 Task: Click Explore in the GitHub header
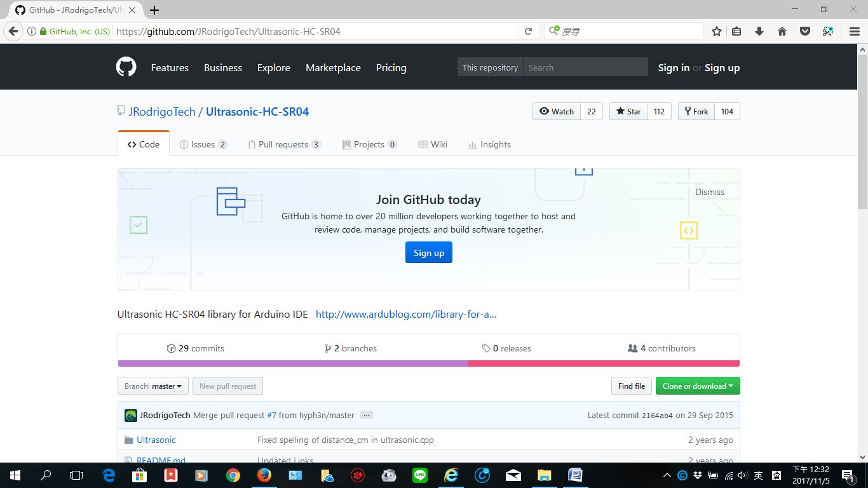[x=274, y=67]
